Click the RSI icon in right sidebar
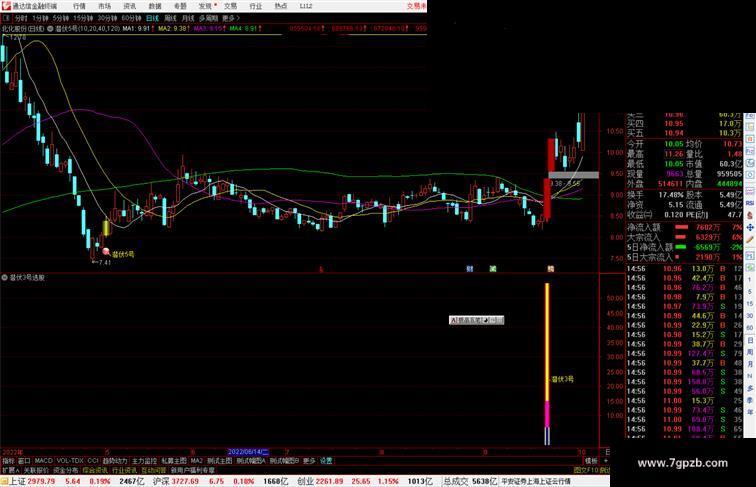 pyautogui.click(x=750, y=203)
